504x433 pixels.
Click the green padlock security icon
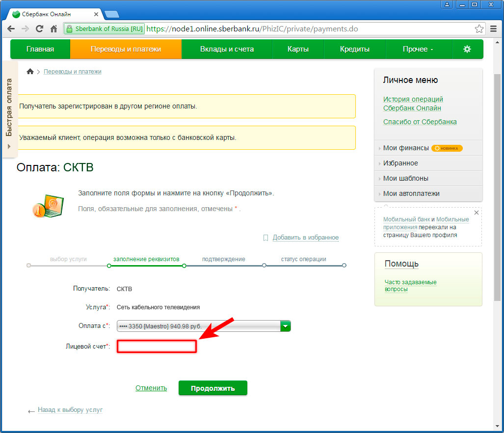click(x=69, y=29)
